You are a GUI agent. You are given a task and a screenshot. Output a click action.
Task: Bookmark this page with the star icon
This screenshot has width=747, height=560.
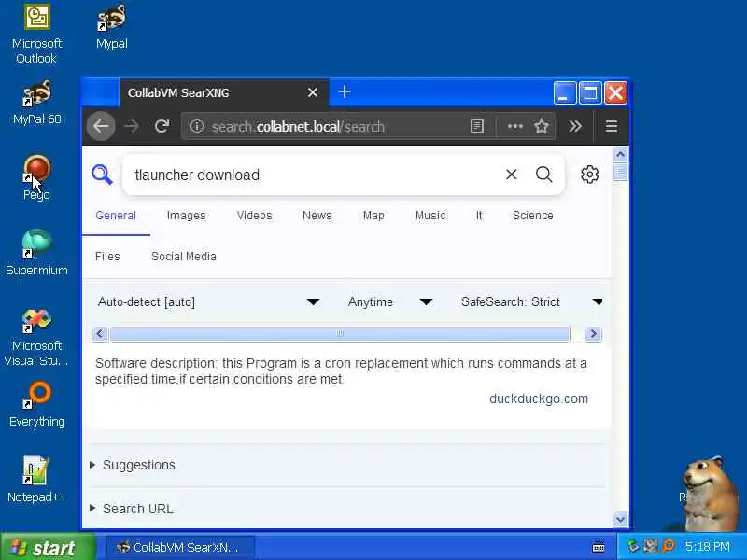pyautogui.click(x=542, y=126)
